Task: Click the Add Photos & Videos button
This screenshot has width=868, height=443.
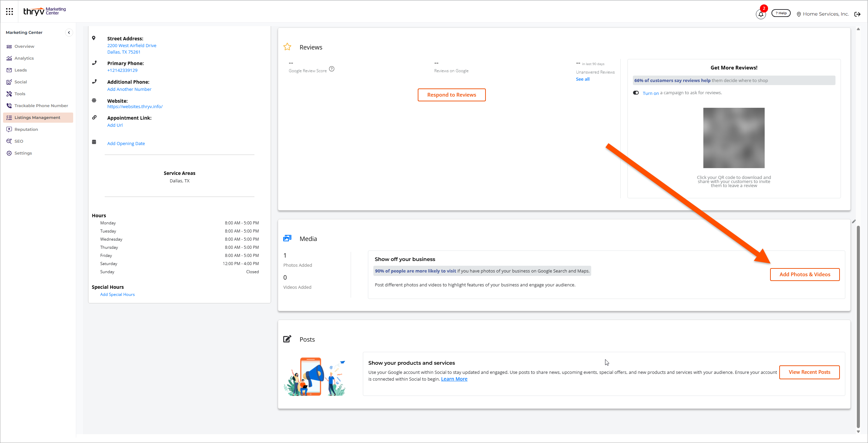Action: tap(805, 275)
